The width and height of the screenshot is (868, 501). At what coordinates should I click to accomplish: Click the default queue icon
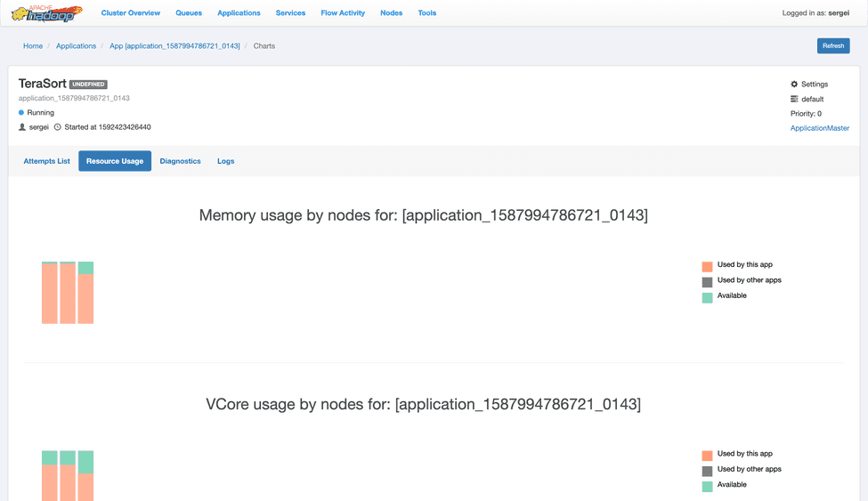tap(794, 100)
